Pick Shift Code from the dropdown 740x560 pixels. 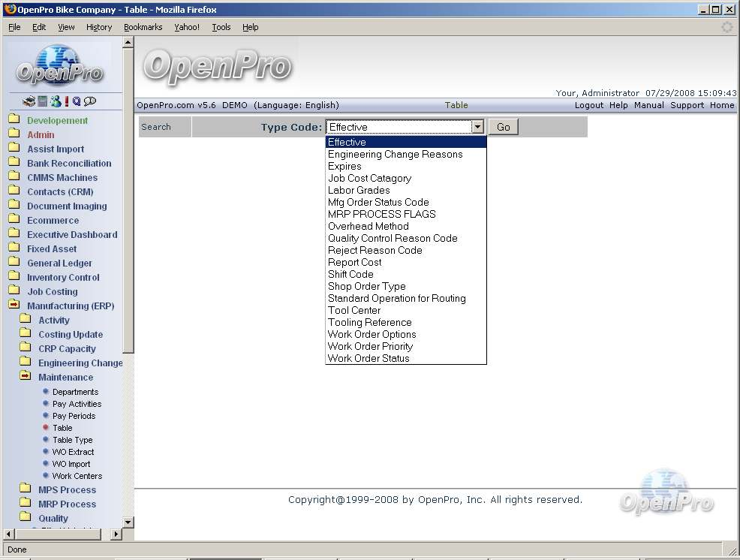point(350,274)
